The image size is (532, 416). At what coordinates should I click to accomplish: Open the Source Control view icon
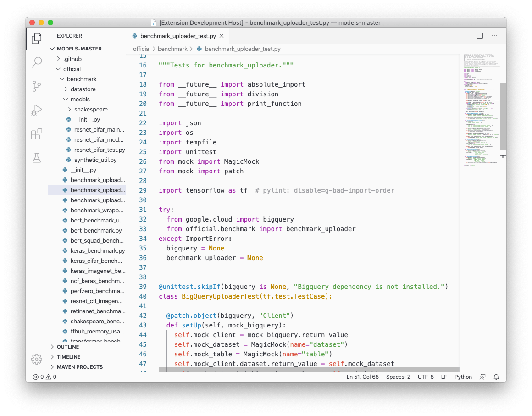(x=37, y=86)
